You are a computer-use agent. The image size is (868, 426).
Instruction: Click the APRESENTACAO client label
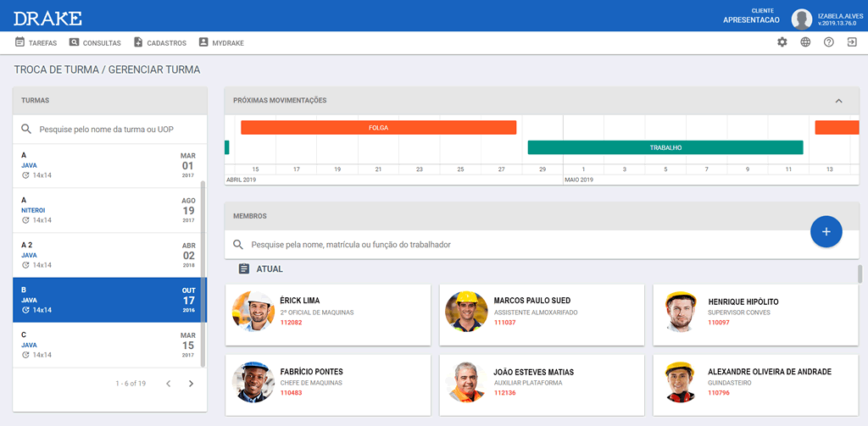tap(751, 20)
